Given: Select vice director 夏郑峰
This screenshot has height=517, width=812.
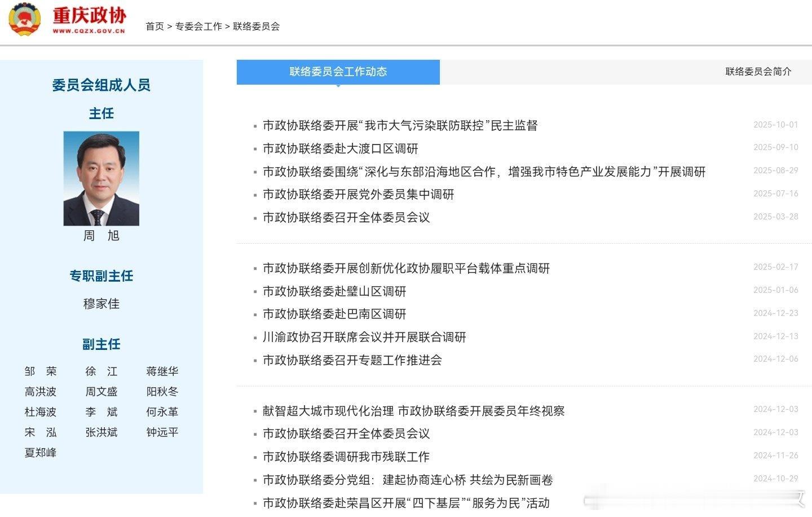Looking at the screenshot, I should (41, 453).
